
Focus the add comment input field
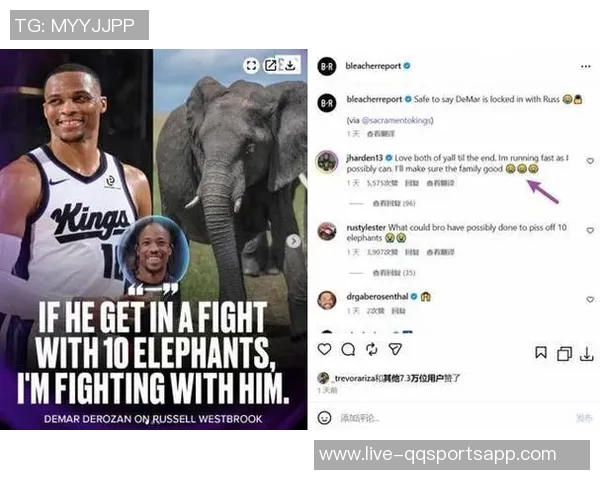pyautogui.click(x=455, y=418)
